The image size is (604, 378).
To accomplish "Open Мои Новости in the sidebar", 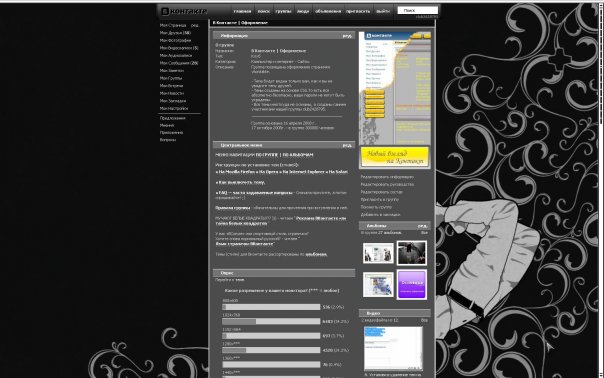I will point(172,93).
